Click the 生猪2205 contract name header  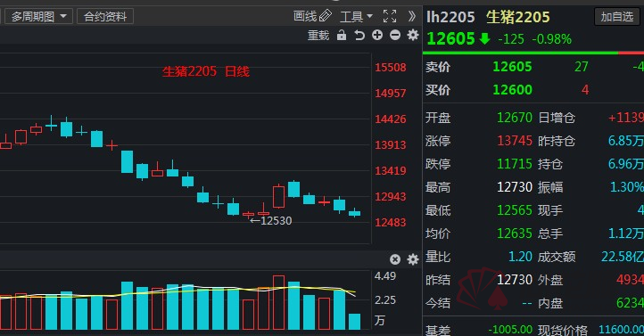pyautogui.click(x=518, y=17)
